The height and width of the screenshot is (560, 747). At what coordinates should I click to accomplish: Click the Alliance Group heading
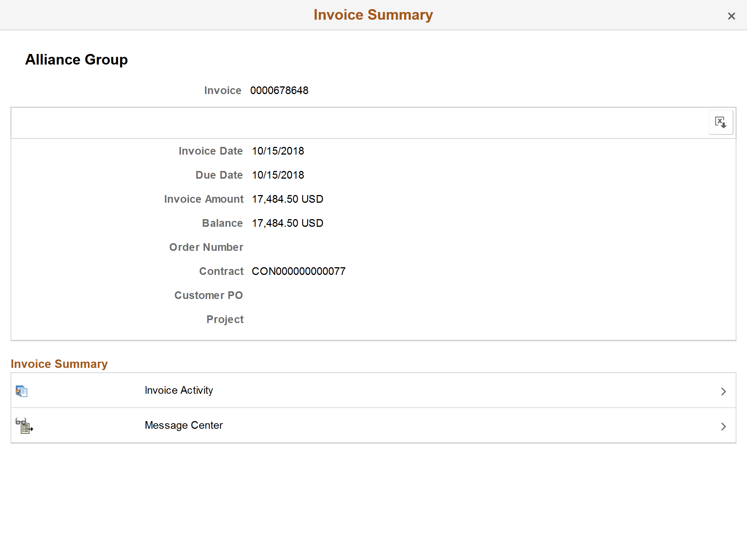pos(76,59)
